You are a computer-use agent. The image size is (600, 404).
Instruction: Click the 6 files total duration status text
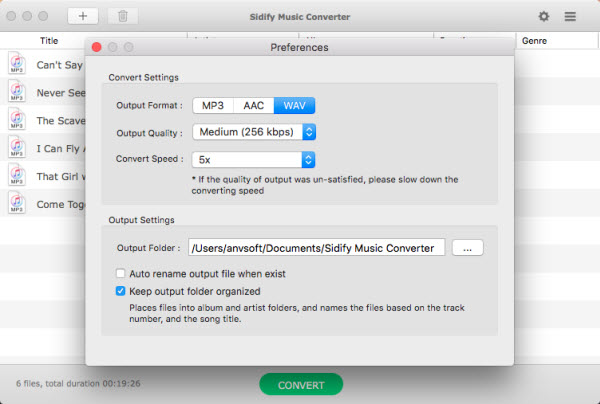(x=78, y=383)
